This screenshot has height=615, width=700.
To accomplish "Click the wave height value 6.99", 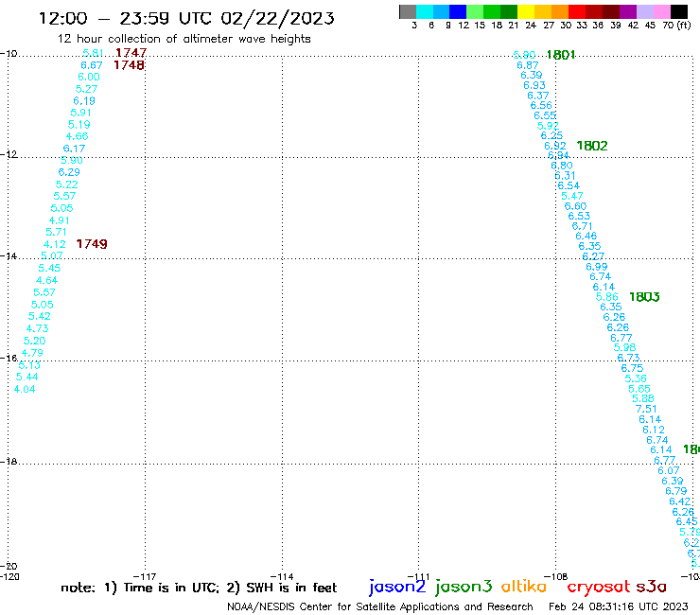I will 597,267.
